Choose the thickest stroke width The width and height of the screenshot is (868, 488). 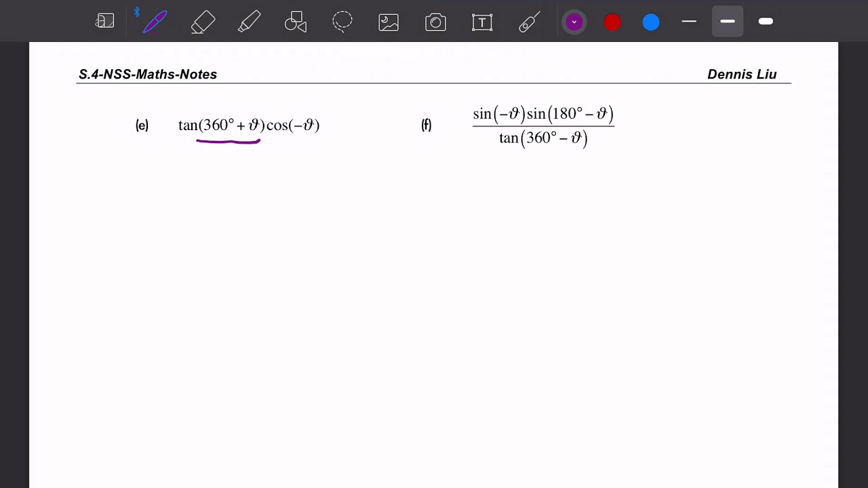click(x=766, y=22)
